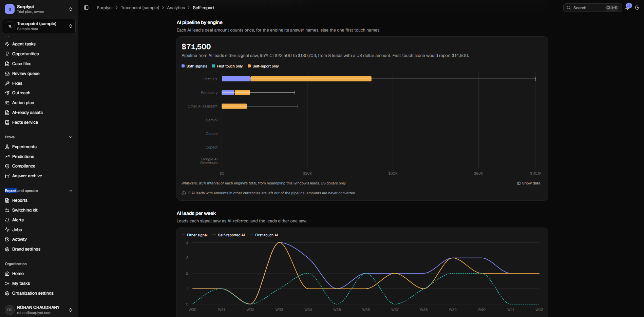This screenshot has height=317, width=644.
Task: Click the Show data button
Action: click(529, 183)
